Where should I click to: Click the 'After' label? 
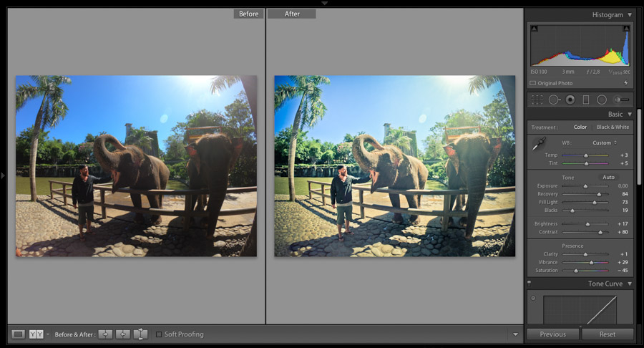click(x=292, y=14)
